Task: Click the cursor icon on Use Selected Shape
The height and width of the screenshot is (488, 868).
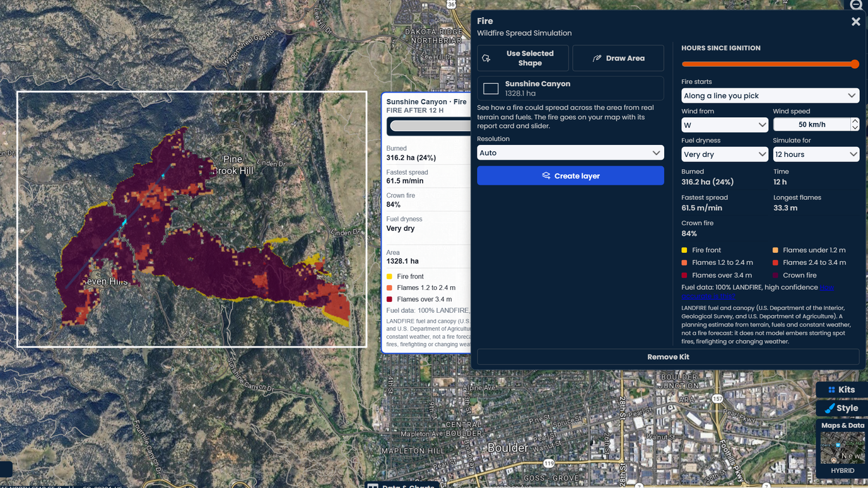Action: 486,58
